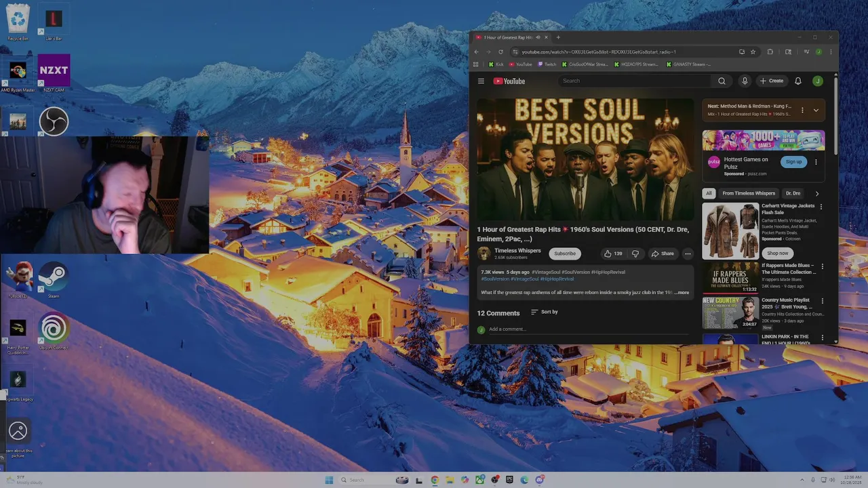Play the Best Soul Versions video
Screen dimensions: 868x488
585,160
